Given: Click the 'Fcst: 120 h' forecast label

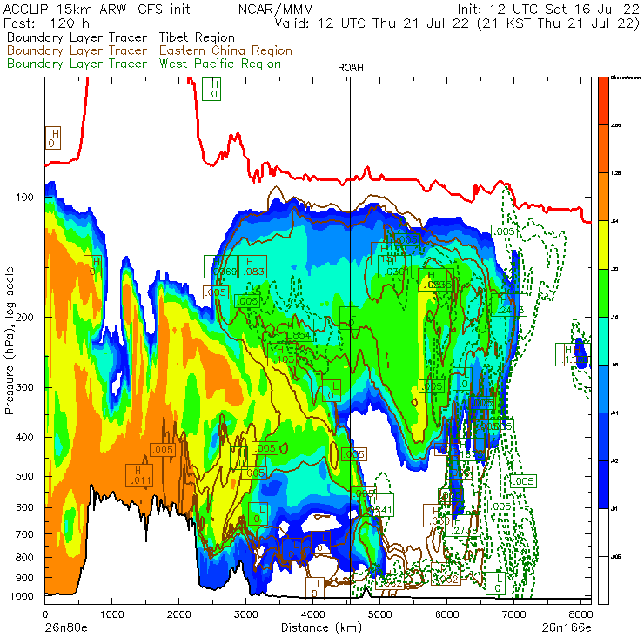Looking at the screenshot, I should [46, 23].
